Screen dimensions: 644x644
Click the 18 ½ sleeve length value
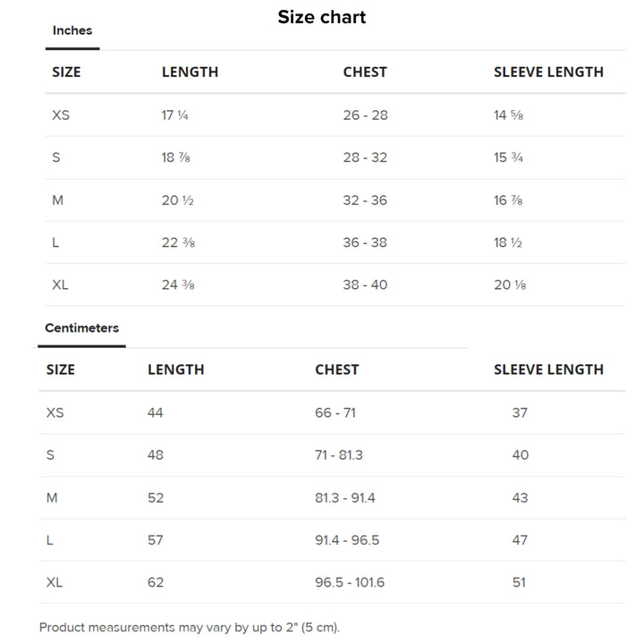508,242
